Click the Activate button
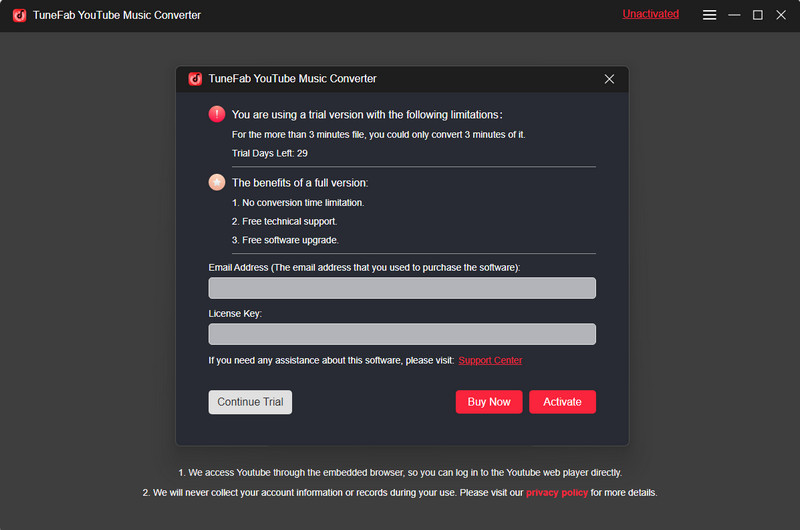Viewport: 800px width, 530px height. pyautogui.click(x=562, y=402)
